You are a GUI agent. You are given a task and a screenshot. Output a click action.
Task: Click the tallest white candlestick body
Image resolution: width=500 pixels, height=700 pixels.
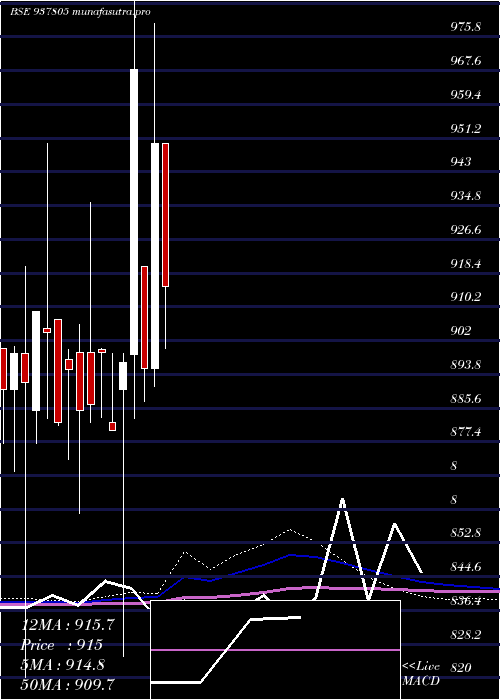134,212
